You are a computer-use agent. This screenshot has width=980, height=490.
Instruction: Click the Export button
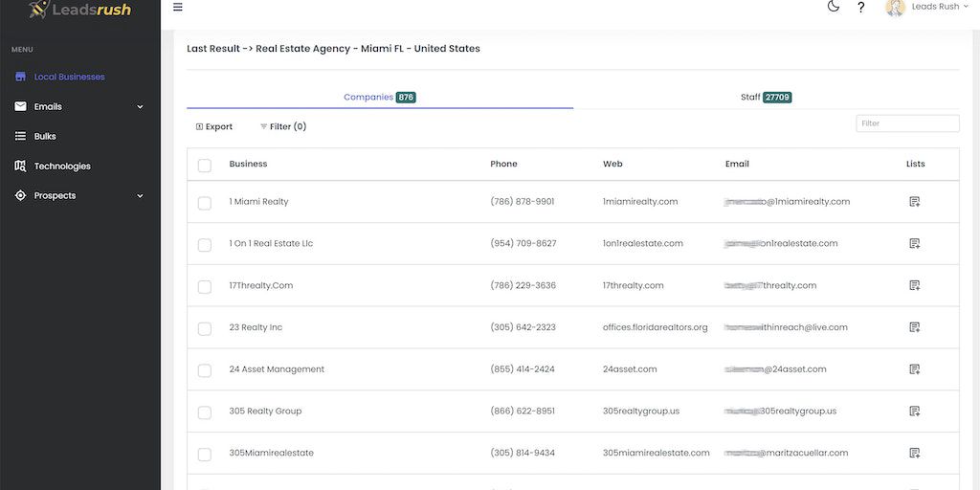pos(213,126)
